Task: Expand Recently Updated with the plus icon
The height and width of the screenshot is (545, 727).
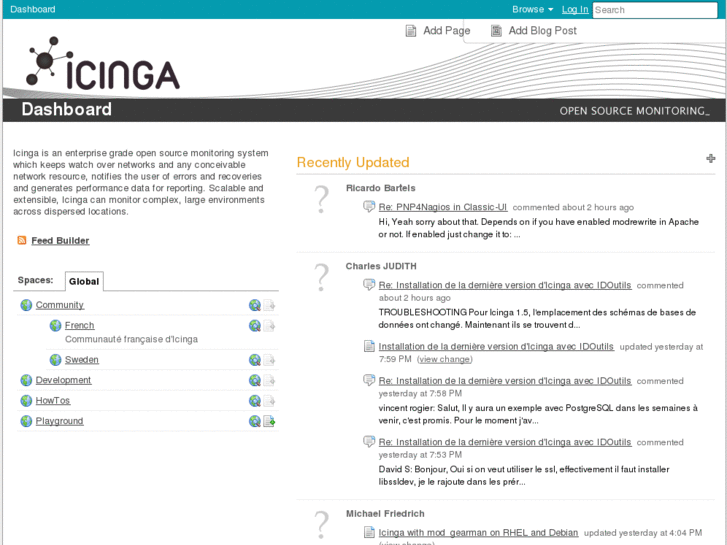Action: [710, 159]
